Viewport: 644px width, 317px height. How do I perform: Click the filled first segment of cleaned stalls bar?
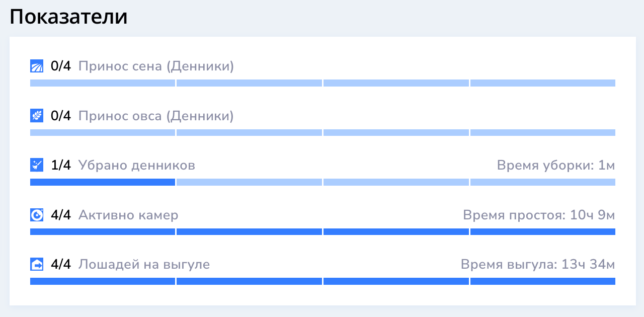(x=103, y=182)
